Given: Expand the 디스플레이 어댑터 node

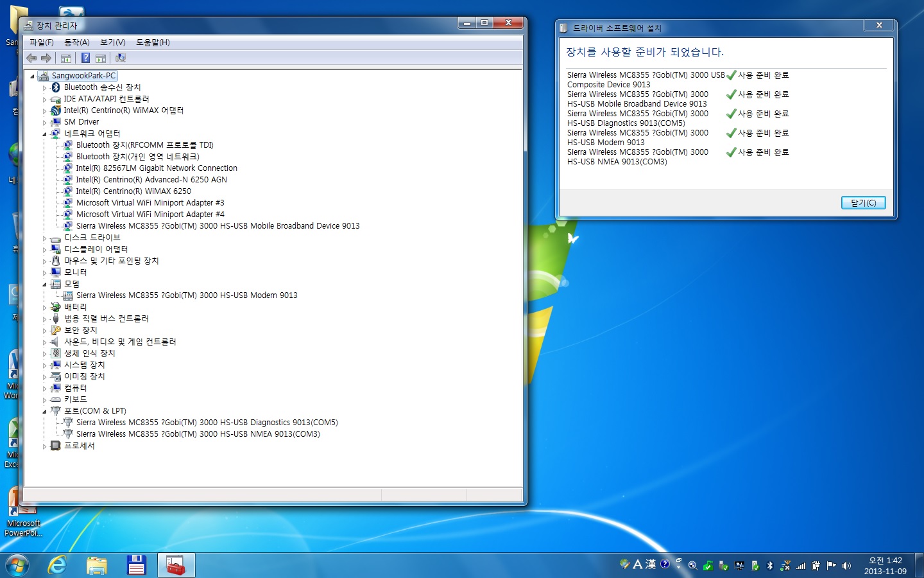Looking at the screenshot, I should pos(45,250).
